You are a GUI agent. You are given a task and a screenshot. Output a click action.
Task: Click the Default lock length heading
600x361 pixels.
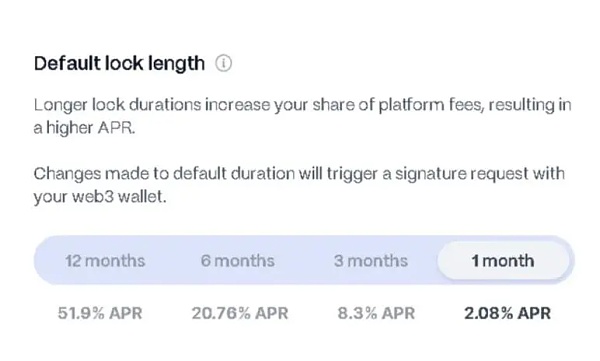tap(119, 64)
